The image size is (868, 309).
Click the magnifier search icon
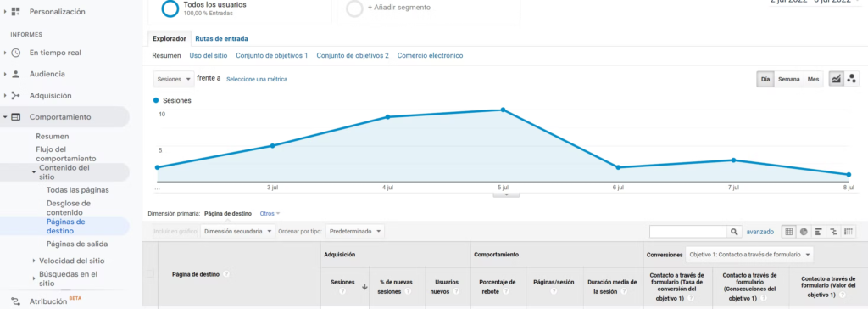pos(734,232)
